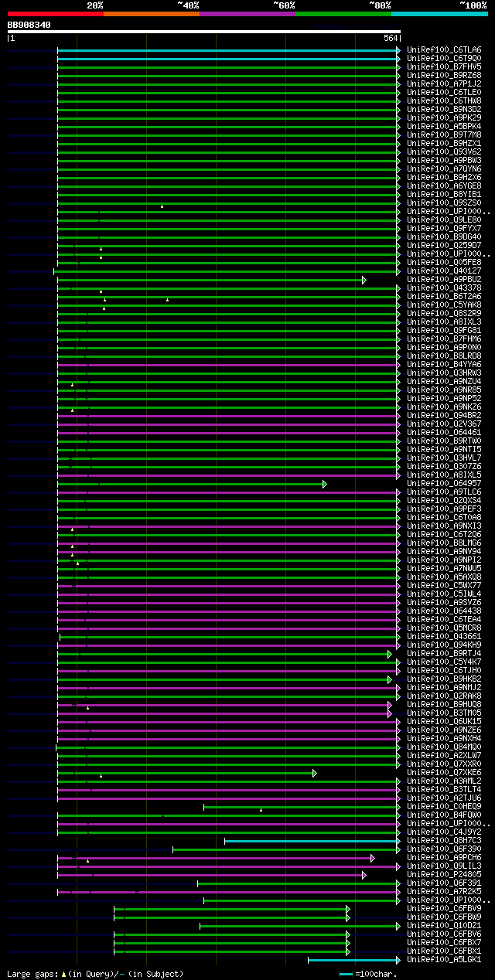Open hit UniRef100_B7FHV5
The height and width of the screenshot is (980, 495).
pos(444,66)
